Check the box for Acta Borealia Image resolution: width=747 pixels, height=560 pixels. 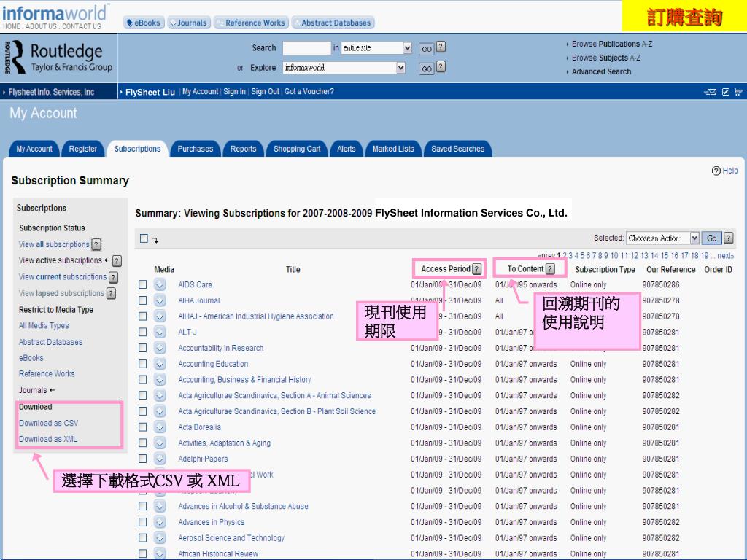click(x=142, y=427)
